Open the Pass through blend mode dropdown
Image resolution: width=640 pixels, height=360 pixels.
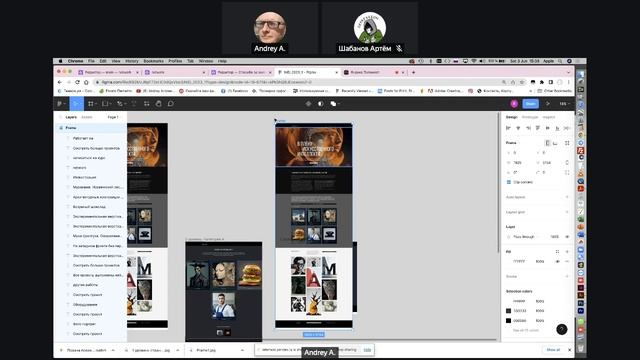524,237
